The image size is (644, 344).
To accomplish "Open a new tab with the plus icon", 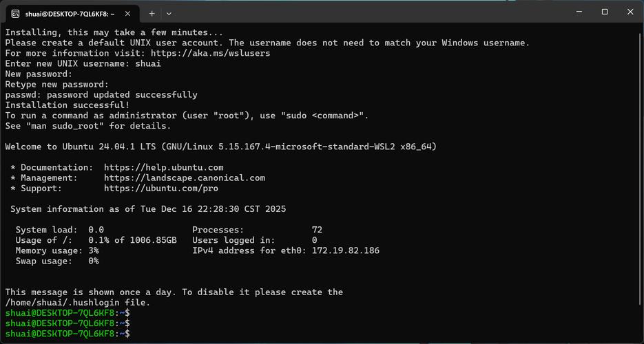I will pyautogui.click(x=152, y=13).
